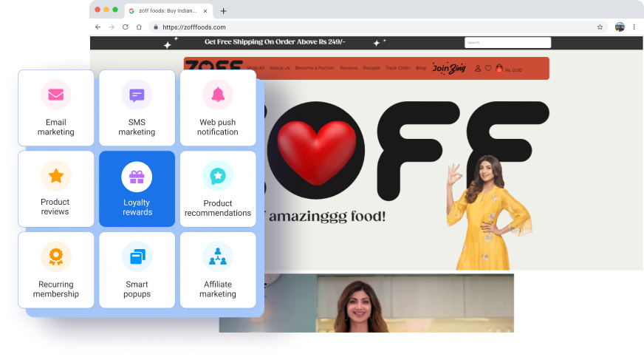Screen dimensions: 644x357
Task: Bookmark this page with the star
Action: pos(600,27)
